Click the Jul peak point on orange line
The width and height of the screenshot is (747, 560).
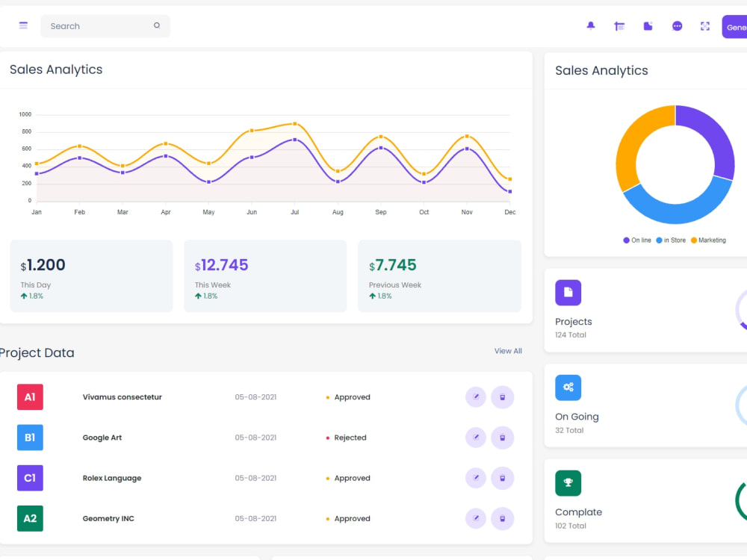[295, 124]
